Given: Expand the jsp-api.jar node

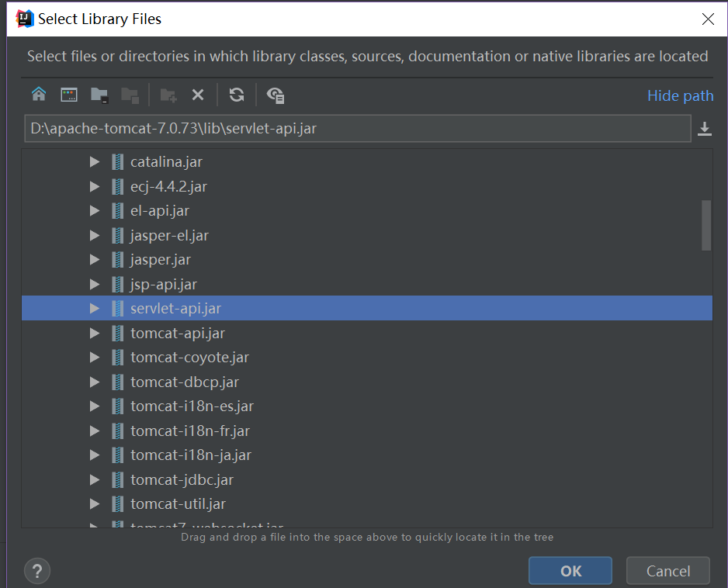Looking at the screenshot, I should [x=95, y=284].
